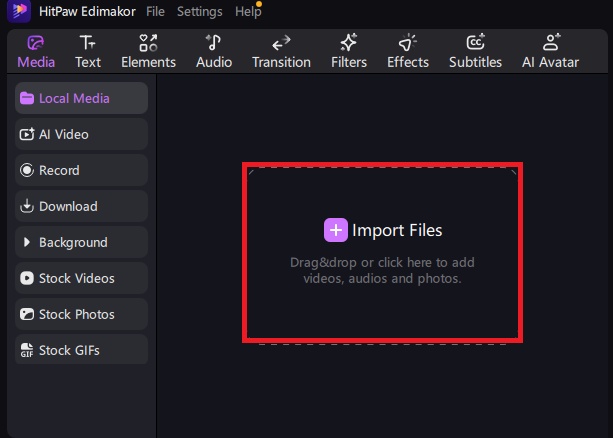This screenshot has height=438, width=613.
Task: Click the purple plus Import Files button
Action: pos(336,230)
